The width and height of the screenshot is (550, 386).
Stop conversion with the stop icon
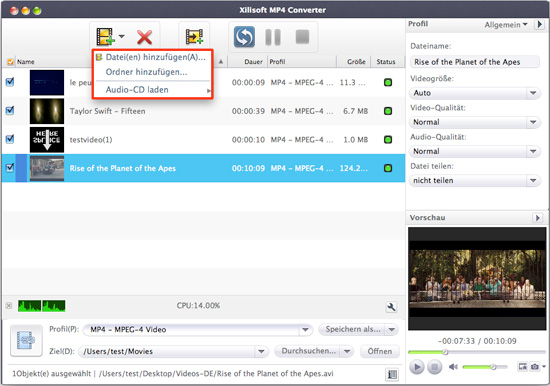[x=302, y=36]
